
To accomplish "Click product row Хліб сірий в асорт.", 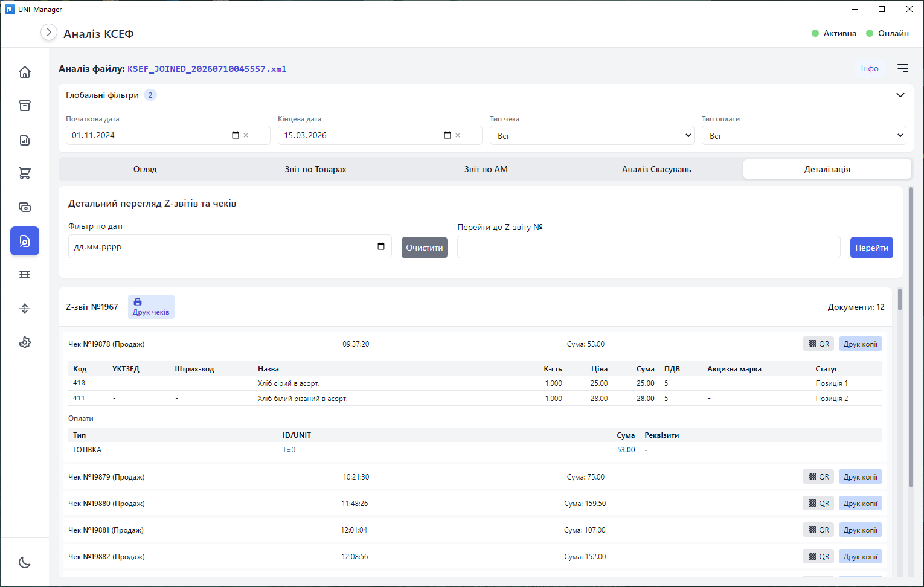I will [475, 383].
